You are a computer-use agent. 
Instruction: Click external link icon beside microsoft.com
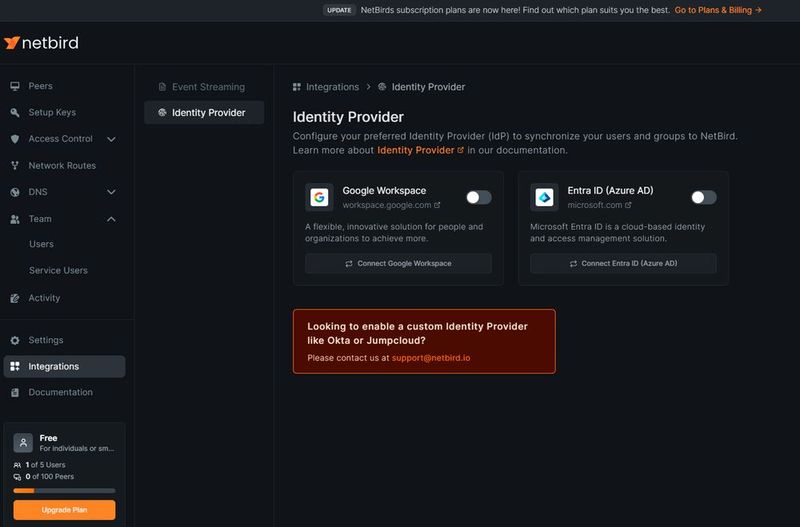click(628, 205)
